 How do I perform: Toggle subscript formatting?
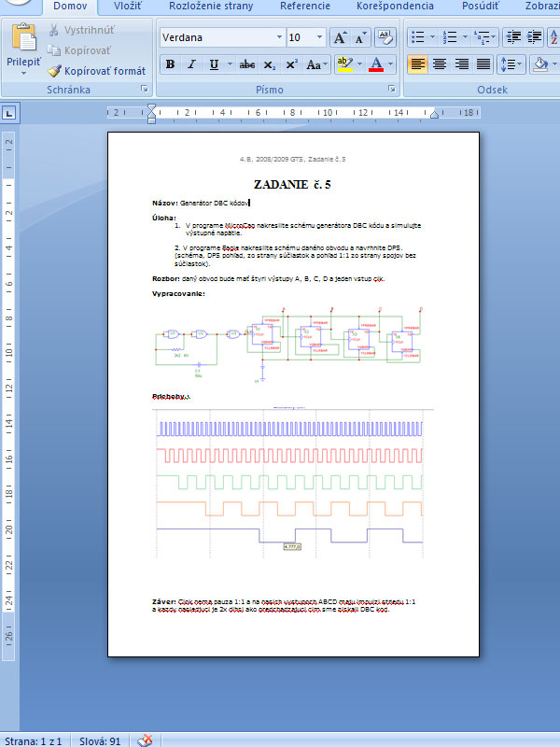270,64
